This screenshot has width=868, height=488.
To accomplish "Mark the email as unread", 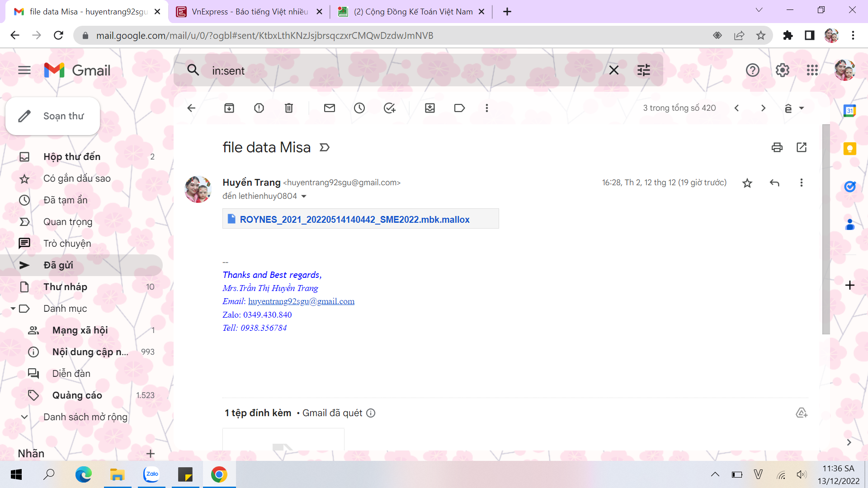I will click(x=330, y=108).
